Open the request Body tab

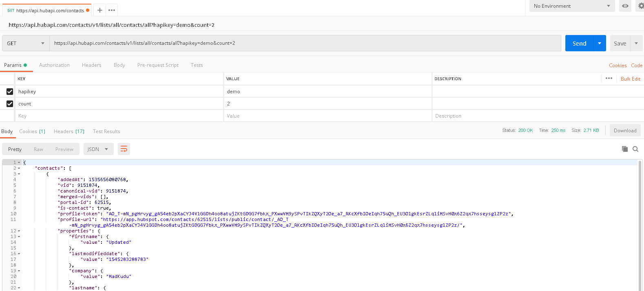tap(119, 65)
